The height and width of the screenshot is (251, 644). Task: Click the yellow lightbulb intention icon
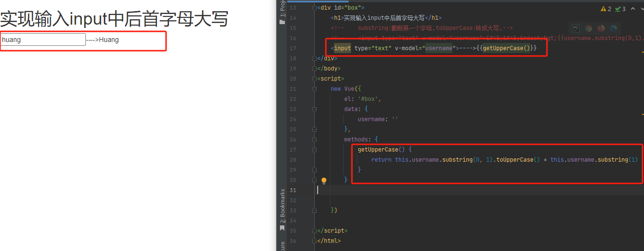coord(324,181)
